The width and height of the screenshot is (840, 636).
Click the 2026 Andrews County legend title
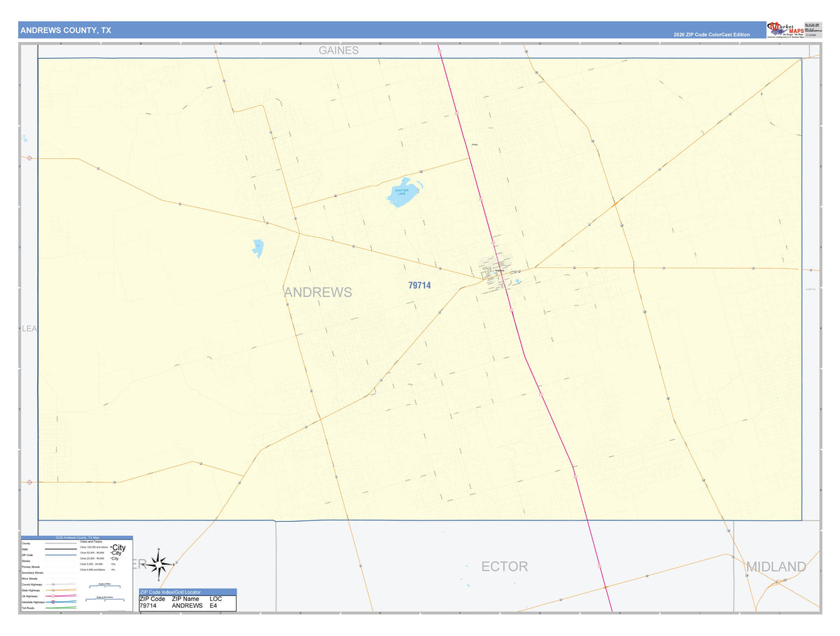(78, 538)
